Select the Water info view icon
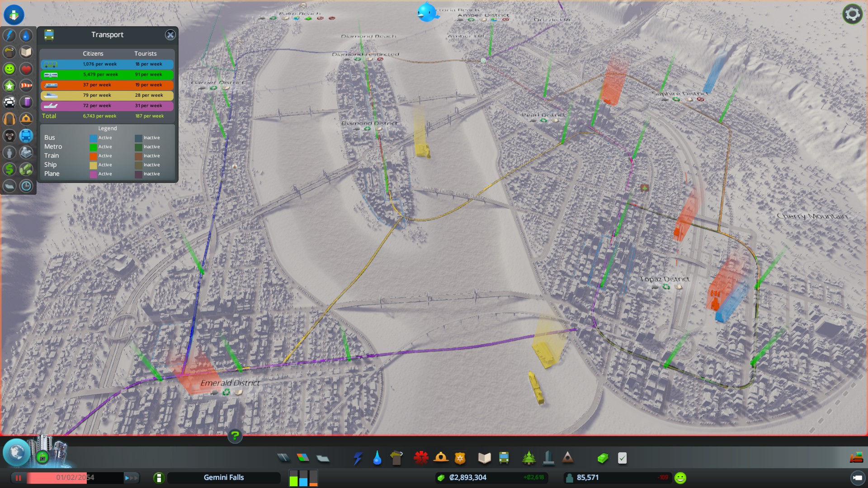Screen dimensions: 868x488 (x=26, y=35)
